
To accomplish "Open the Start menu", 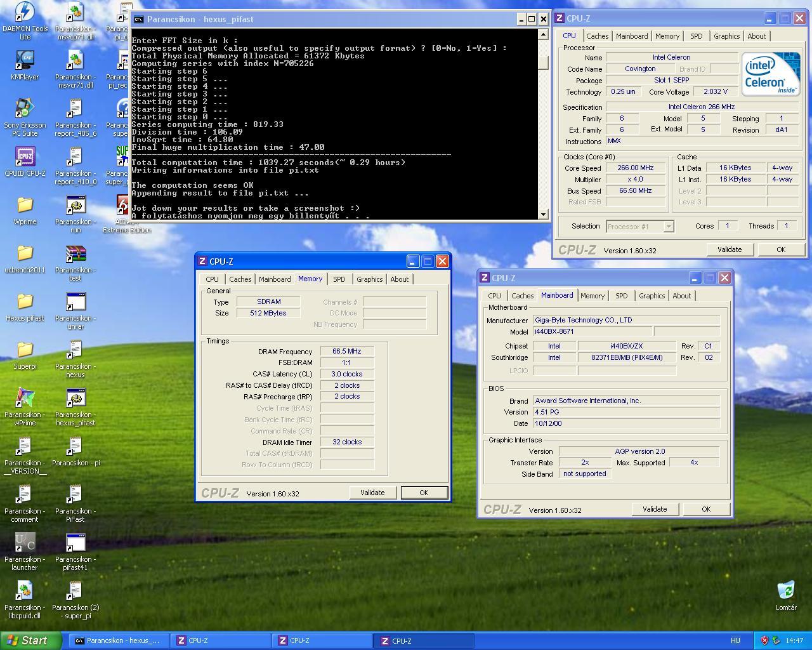I will [x=31, y=640].
